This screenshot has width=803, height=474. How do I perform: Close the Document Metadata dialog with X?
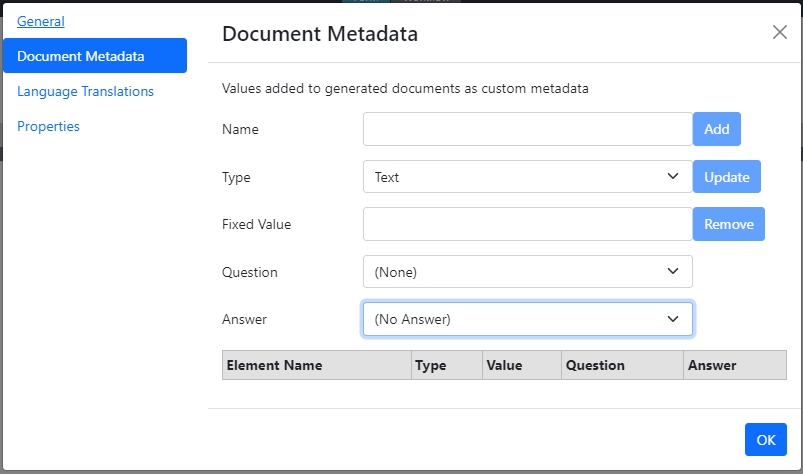(x=780, y=32)
